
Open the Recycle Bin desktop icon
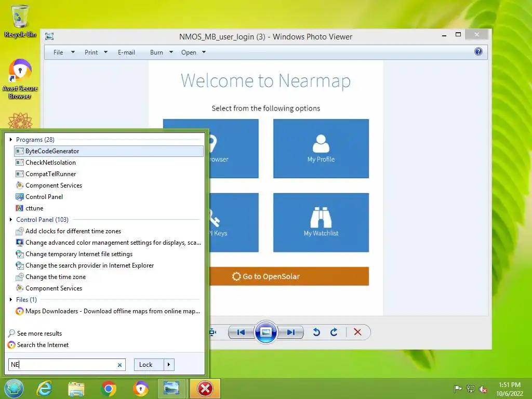tap(20, 21)
